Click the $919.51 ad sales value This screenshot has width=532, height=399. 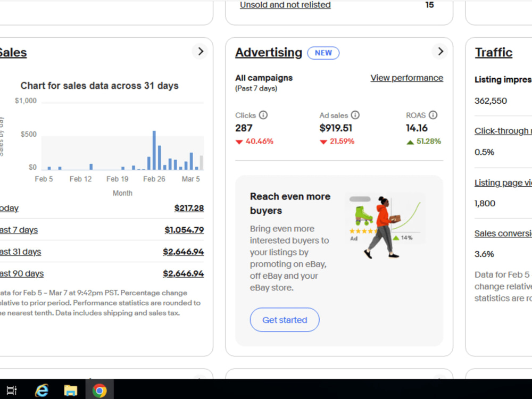336,128
